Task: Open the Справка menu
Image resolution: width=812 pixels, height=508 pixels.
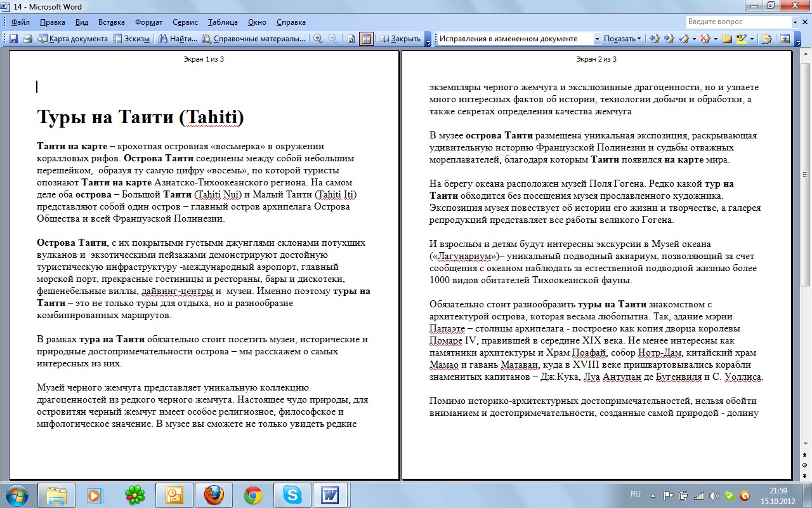Action: tap(291, 22)
